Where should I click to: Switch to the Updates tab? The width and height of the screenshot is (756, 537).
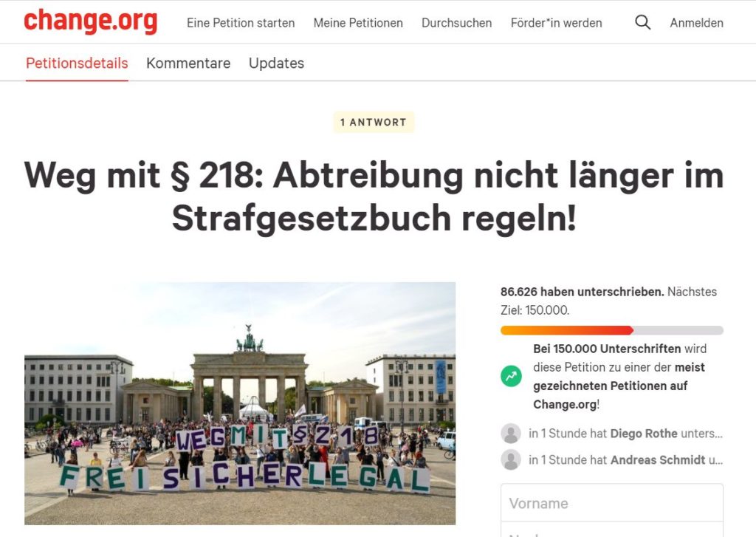coord(276,64)
